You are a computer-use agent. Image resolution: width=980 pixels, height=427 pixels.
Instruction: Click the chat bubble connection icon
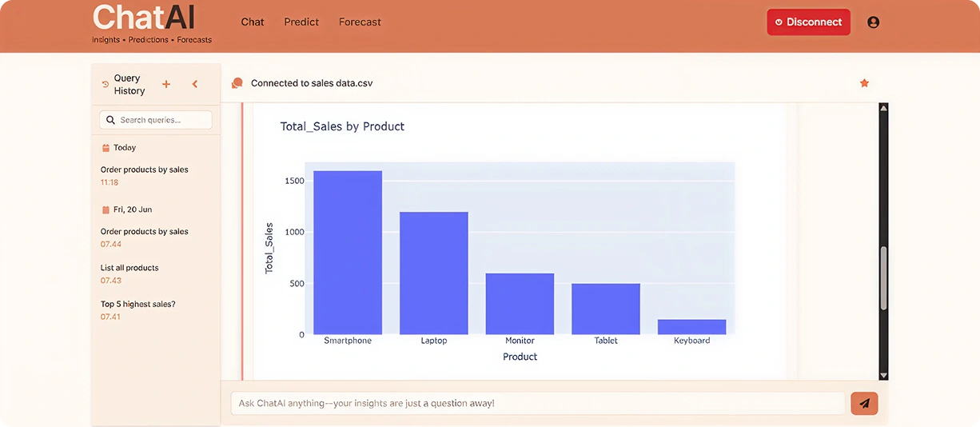tap(237, 83)
